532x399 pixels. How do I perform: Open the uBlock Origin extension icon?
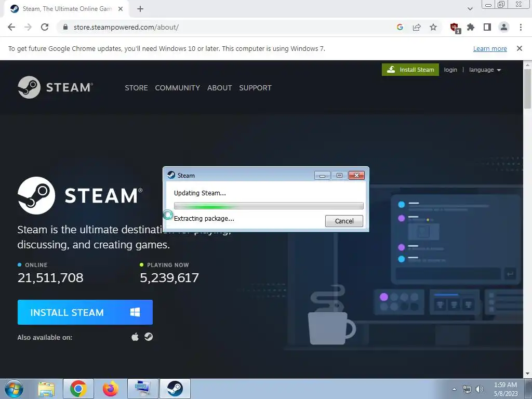tap(455, 28)
